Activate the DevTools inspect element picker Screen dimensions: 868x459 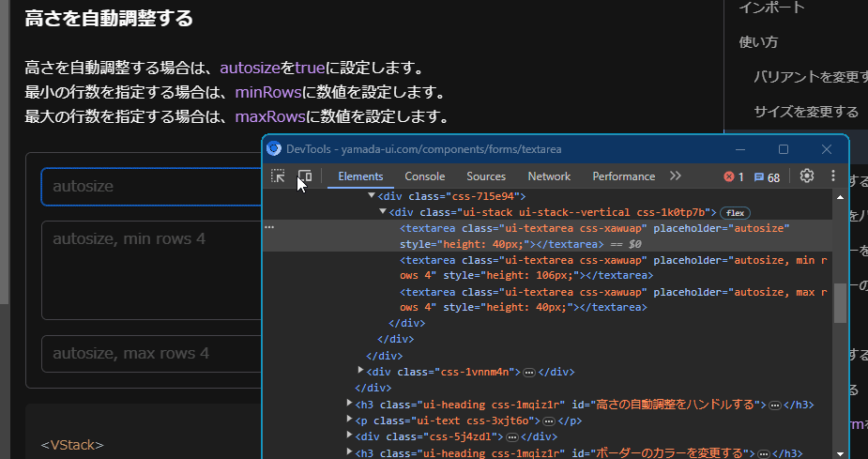point(278,176)
